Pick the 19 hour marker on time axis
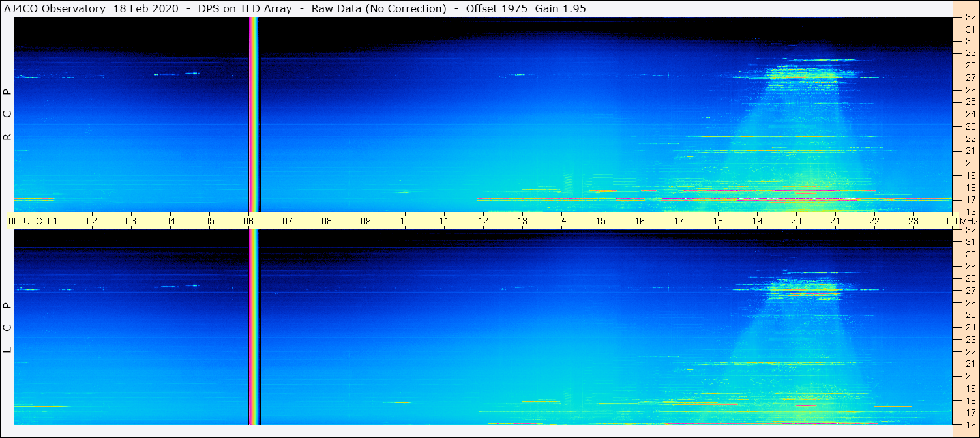The height and width of the screenshot is (438, 980). (x=757, y=221)
